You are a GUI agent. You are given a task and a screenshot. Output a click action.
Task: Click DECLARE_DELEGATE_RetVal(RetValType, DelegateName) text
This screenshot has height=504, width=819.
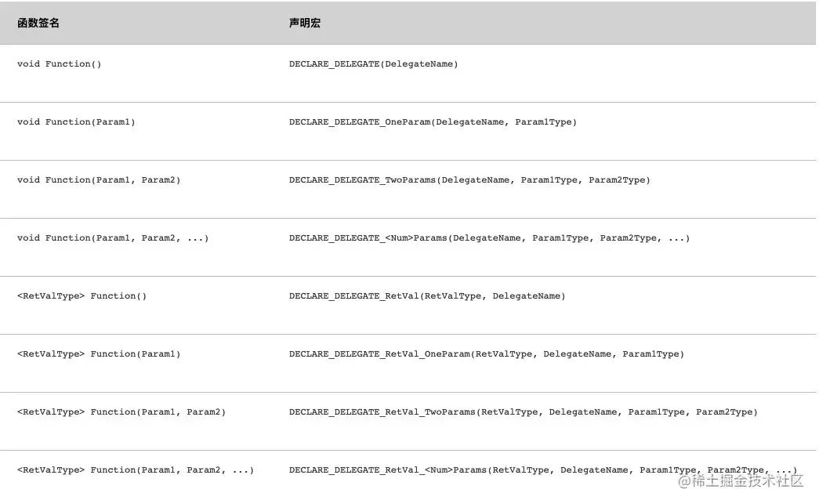point(427,296)
